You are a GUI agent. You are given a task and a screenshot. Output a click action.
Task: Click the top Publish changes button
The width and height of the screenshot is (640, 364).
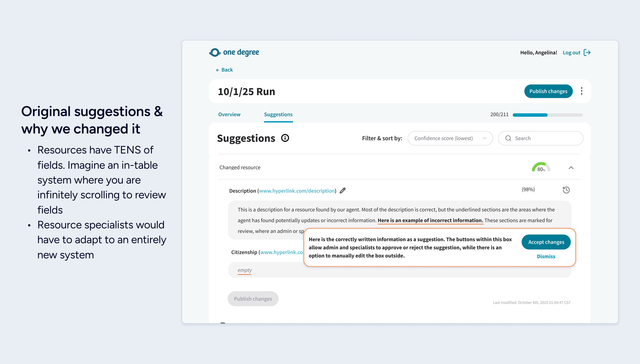click(x=548, y=91)
